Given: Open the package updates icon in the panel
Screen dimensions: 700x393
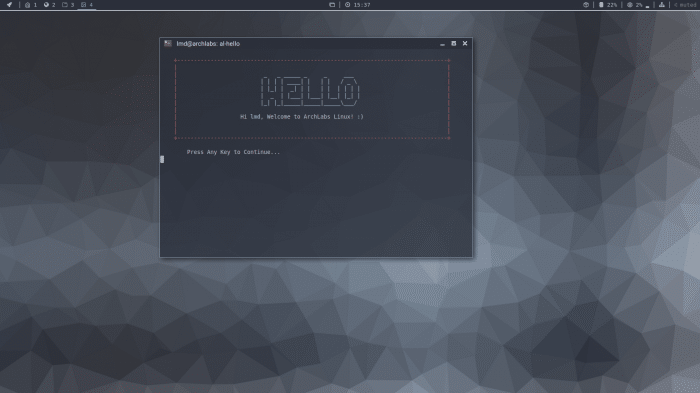Looking at the screenshot, I should (x=586, y=4).
